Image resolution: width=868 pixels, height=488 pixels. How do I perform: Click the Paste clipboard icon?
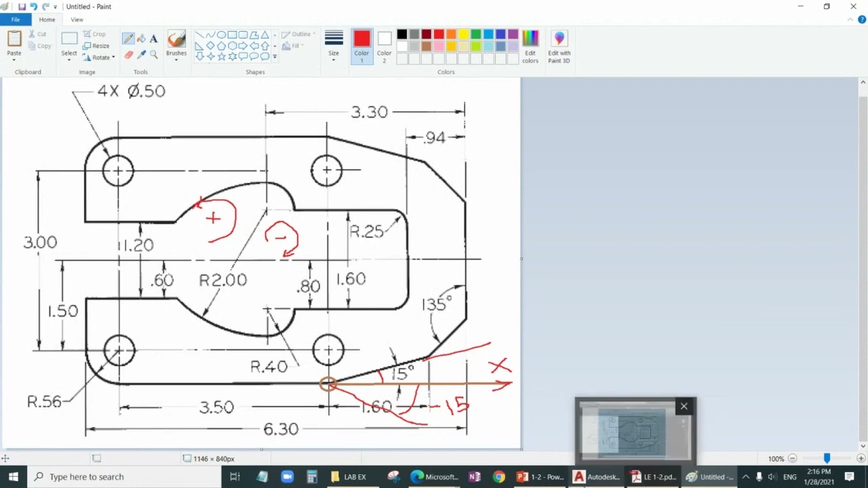[14, 39]
